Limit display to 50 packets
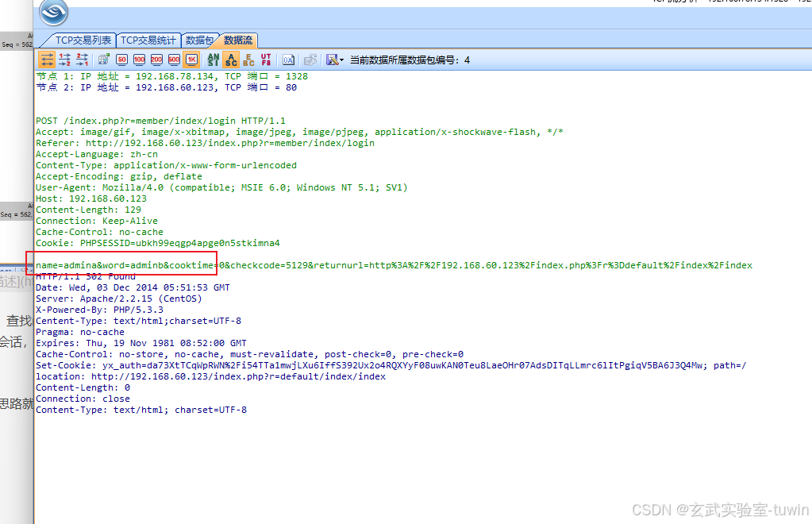The height and width of the screenshot is (524, 812). (x=121, y=60)
